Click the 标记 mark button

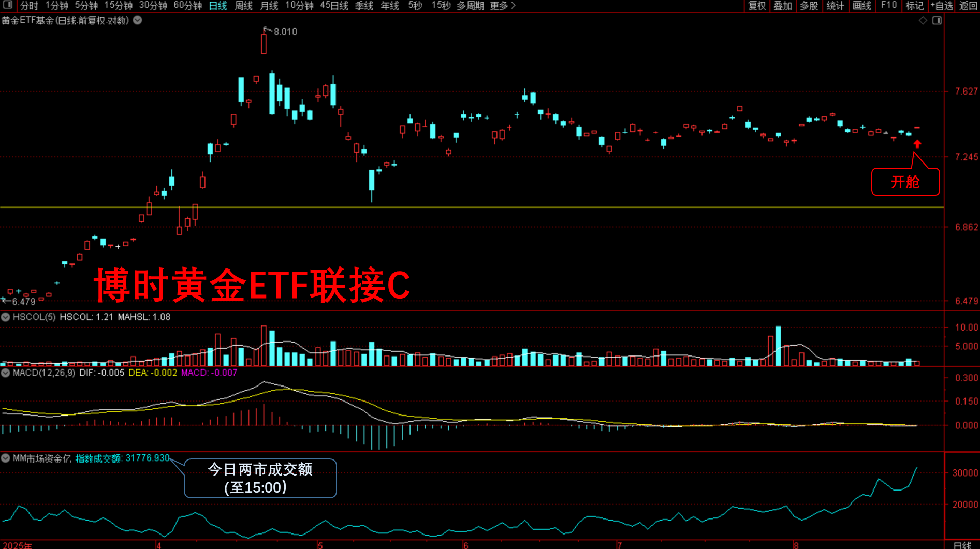(915, 6)
